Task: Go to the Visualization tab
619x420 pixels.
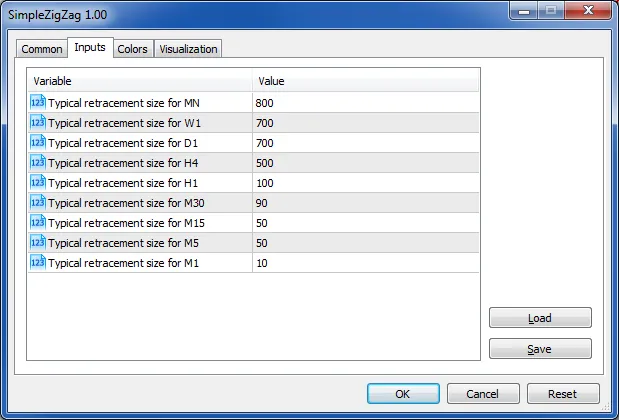Action: (188, 49)
